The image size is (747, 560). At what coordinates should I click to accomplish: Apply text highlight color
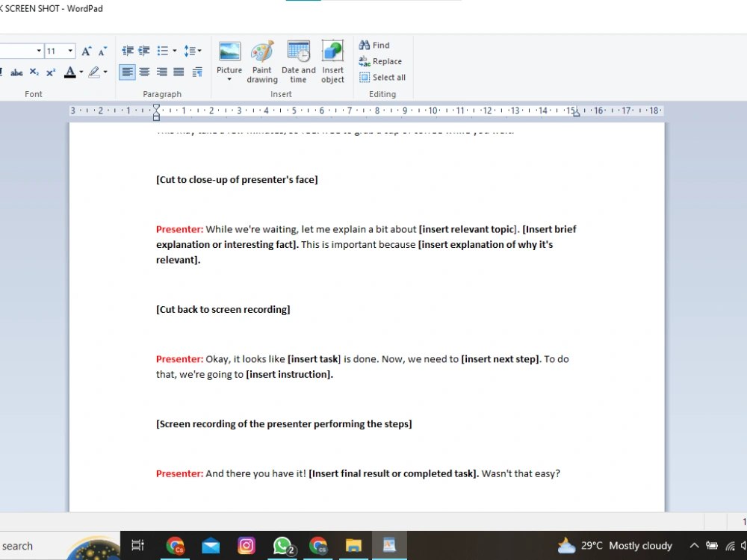94,72
